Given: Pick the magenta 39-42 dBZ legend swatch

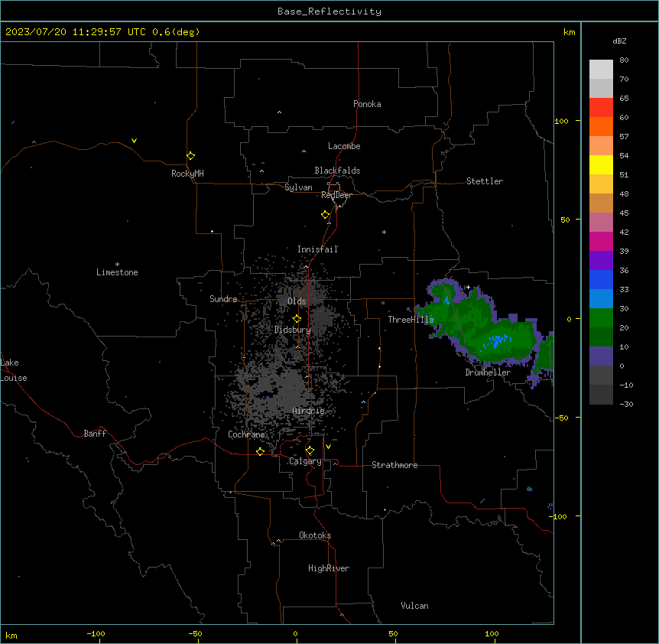Looking at the screenshot, I should click(601, 241).
